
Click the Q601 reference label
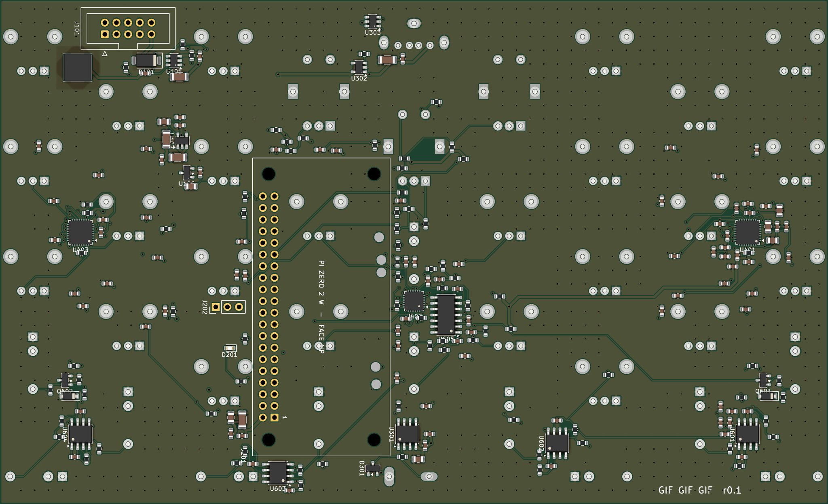(763, 391)
